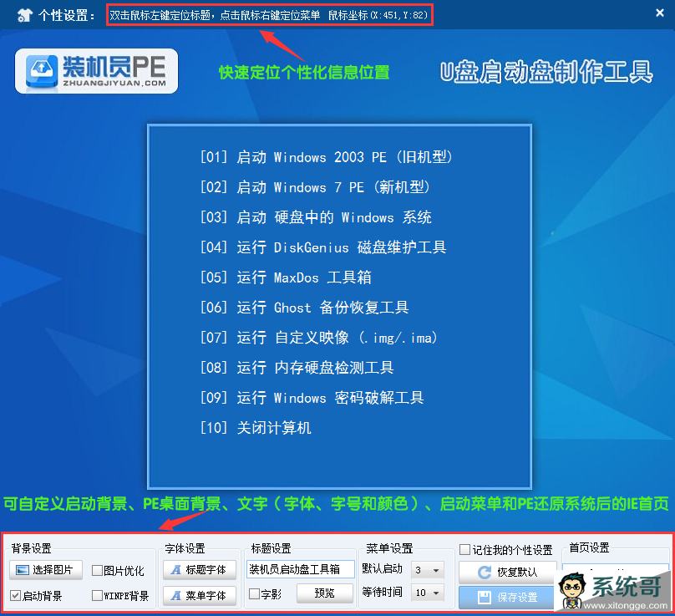Select entry [02] 启动 Windows 7 PE
The width and height of the screenshot is (675, 616).
(316, 187)
